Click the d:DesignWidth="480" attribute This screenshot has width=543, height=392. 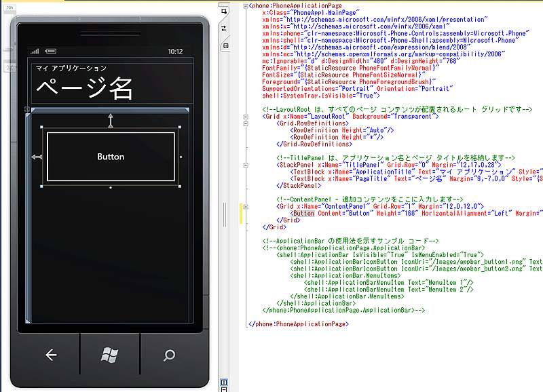pyautogui.click(x=353, y=61)
